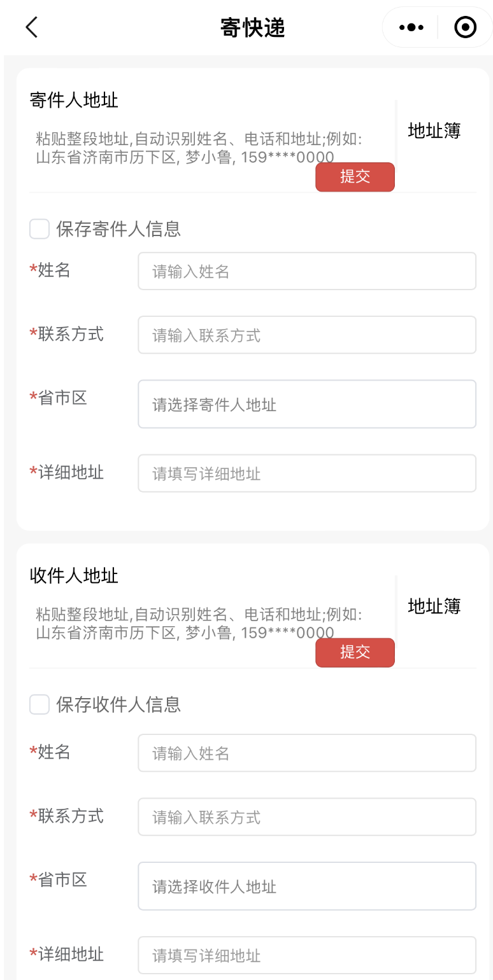Open sender 地址簿 address book
Image resolution: width=493 pixels, height=980 pixels.
[434, 131]
